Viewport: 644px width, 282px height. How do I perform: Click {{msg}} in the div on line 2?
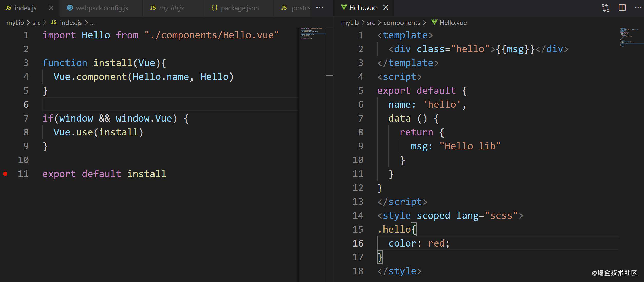click(x=515, y=49)
